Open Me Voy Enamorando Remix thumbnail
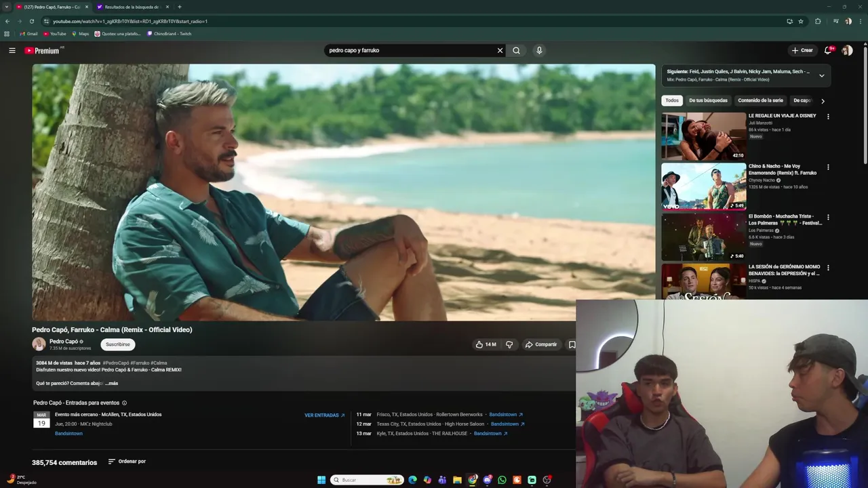Image resolution: width=868 pixels, height=488 pixels. point(703,186)
